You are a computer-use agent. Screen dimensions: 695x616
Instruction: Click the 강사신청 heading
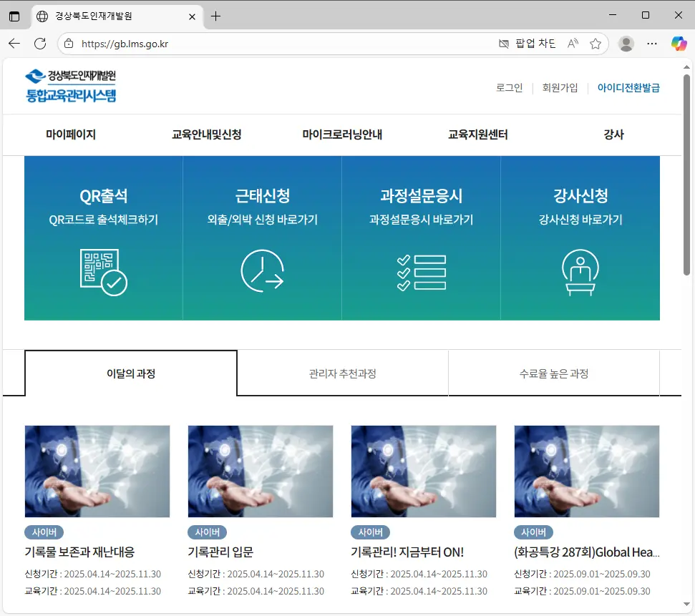click(x=580, y=196)
